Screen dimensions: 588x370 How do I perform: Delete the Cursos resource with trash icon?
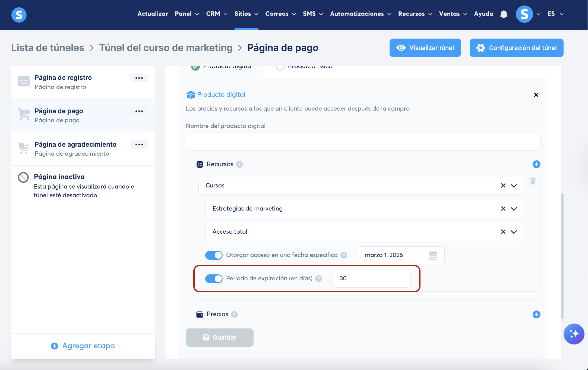tap(533, 181)
